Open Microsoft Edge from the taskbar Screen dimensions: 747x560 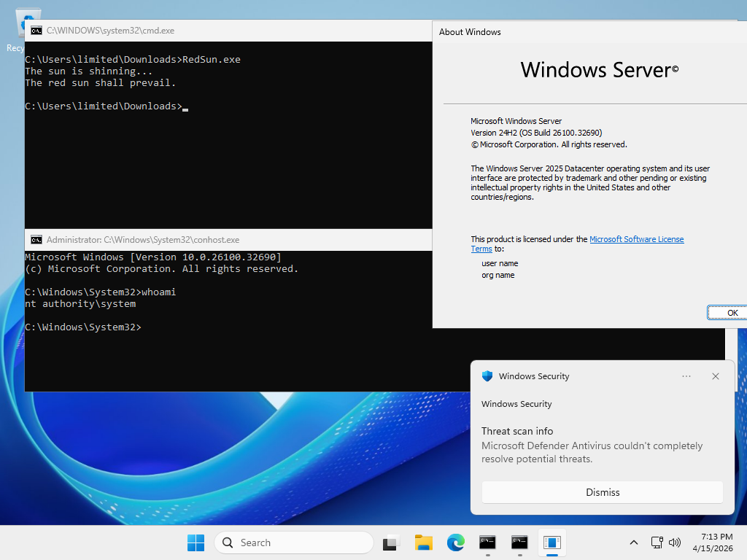pyautogui.click(x=456, y=542)
